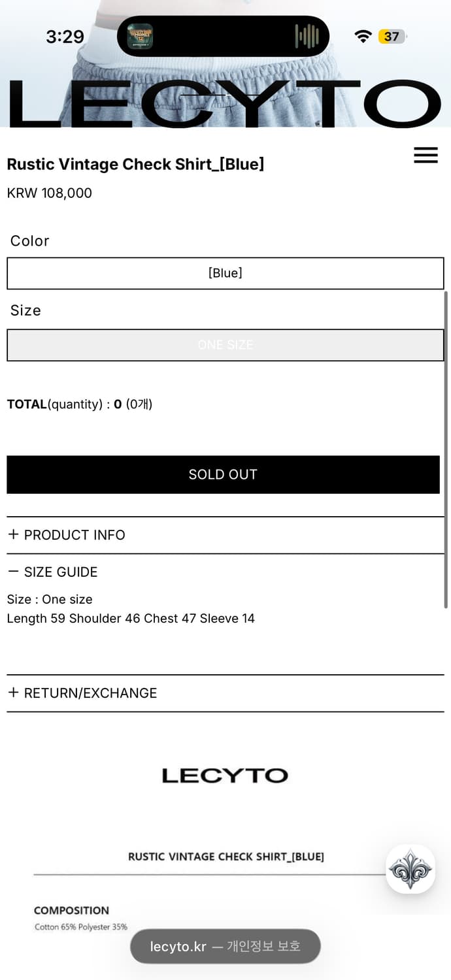The height and width of the screenshot is (980, 451).
Task: Tap the battery indicator showing 37
Action: pyautogui.click(x=392, y=37)
